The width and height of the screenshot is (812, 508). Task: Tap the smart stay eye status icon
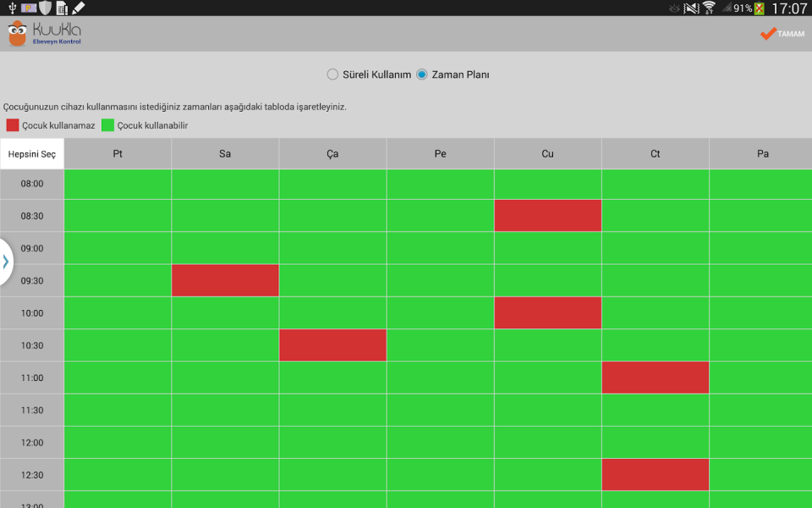[674, 8]
